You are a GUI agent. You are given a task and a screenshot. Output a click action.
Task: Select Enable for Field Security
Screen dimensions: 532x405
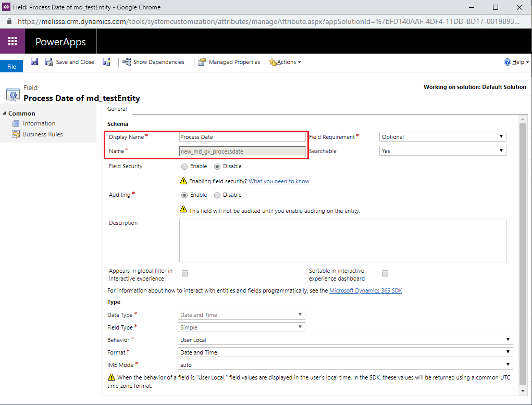click(x=184, y=167)
